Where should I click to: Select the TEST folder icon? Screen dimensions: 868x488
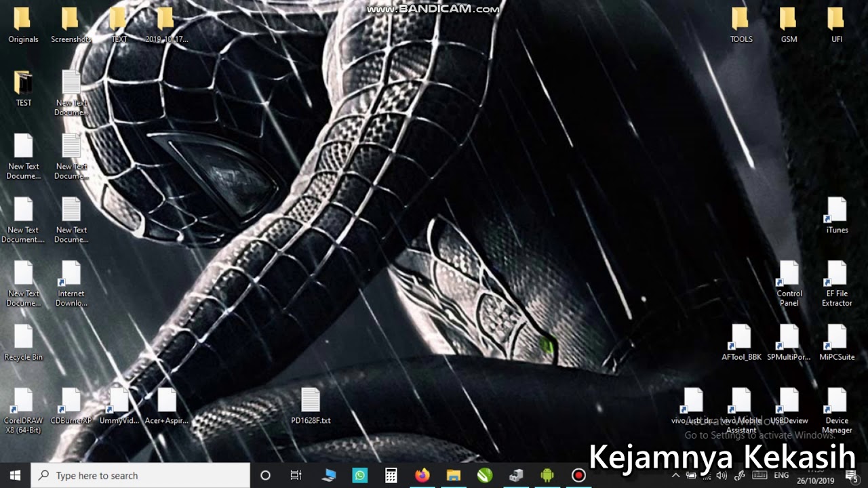[23, 89]
